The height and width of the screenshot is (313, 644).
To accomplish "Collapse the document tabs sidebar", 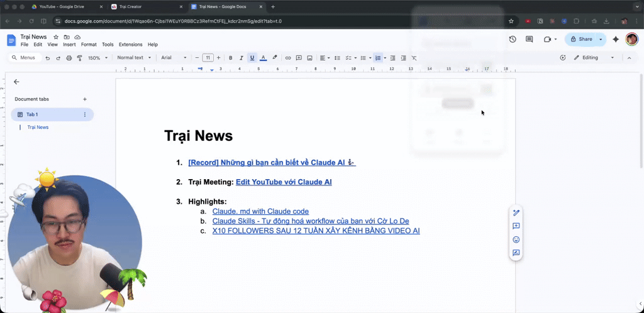I will [16, 82].
